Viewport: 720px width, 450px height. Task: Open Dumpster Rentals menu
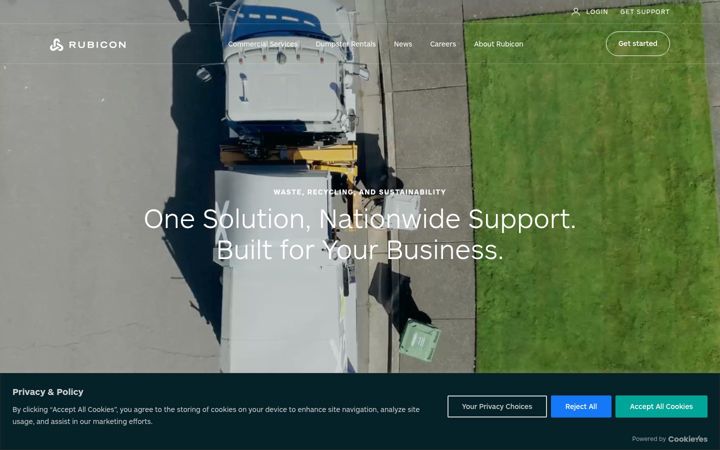[x=345, y=44]
